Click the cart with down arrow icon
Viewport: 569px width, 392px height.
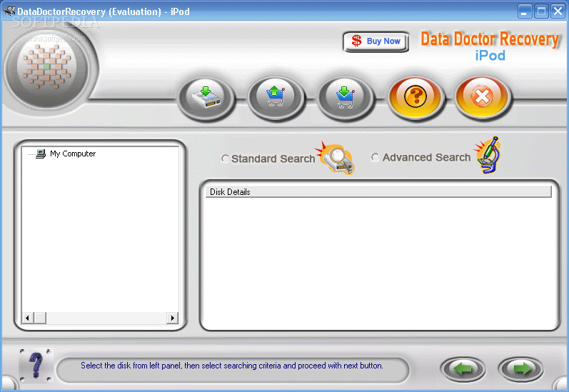pos(345,98)
